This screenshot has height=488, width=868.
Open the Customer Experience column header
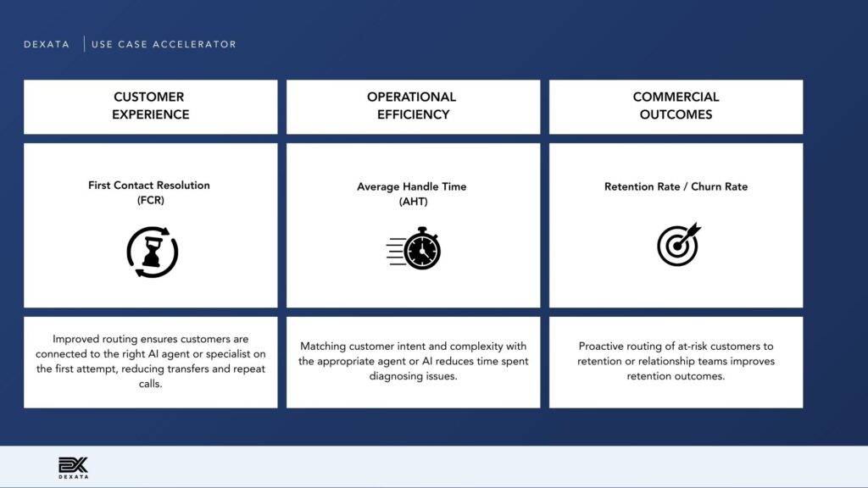click(150, 107)
